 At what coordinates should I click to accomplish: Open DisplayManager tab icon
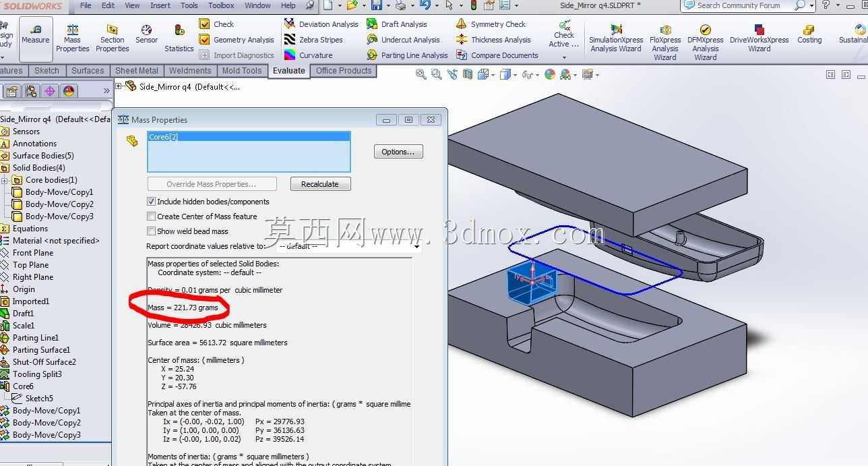click(68, 91)
